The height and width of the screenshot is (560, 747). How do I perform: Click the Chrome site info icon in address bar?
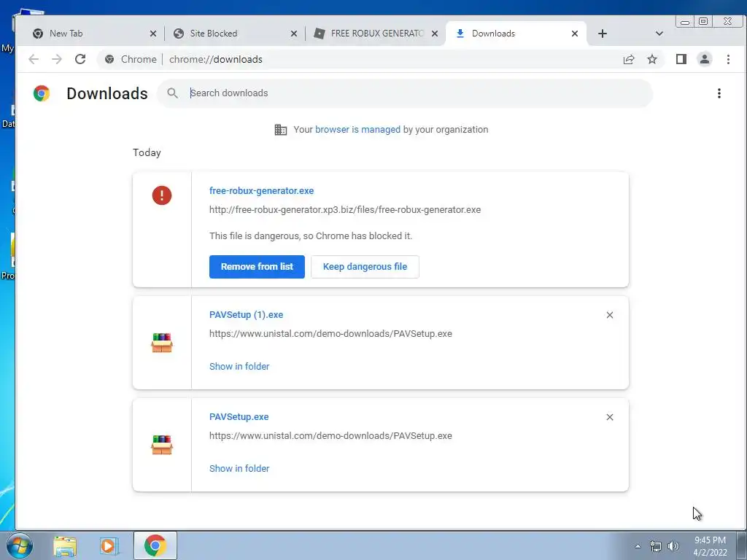point(109,59)
